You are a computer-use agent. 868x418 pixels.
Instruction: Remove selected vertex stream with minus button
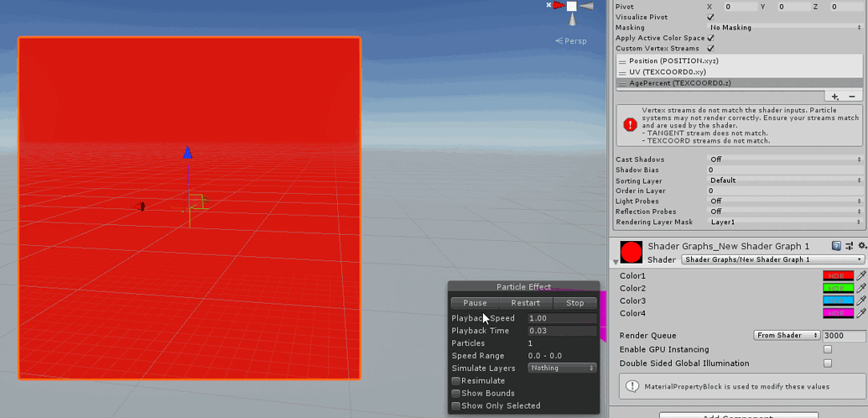point(852,97)
